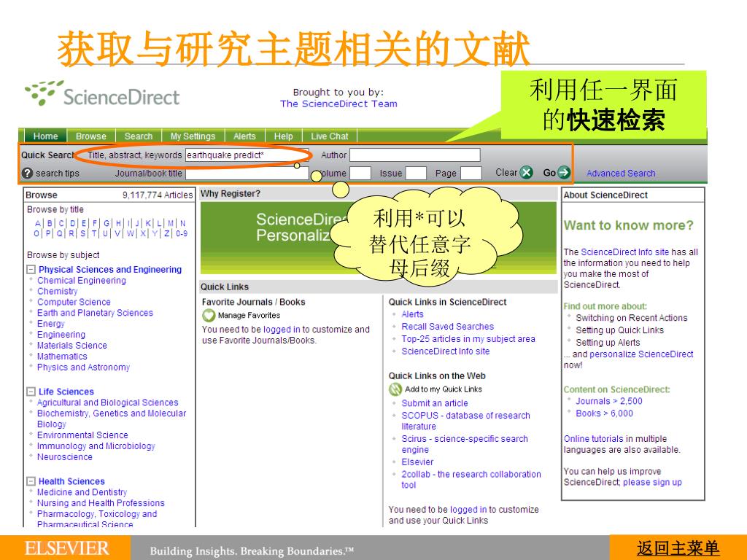
Task: Click the please sign up link
Action: point(652,482)
